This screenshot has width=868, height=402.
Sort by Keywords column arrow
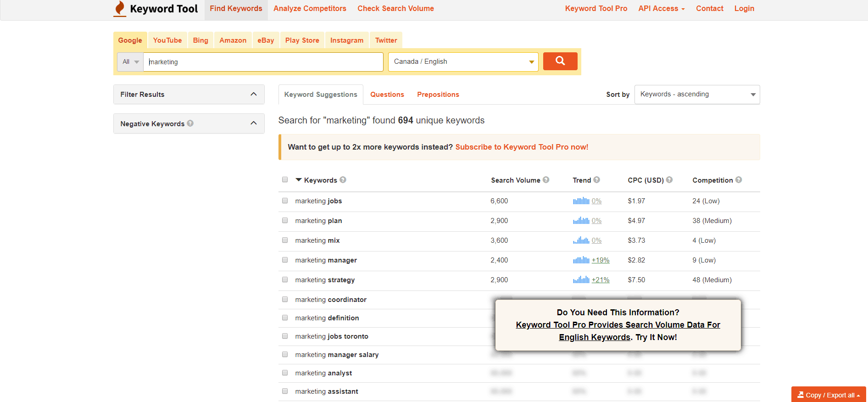click(299, 180)
